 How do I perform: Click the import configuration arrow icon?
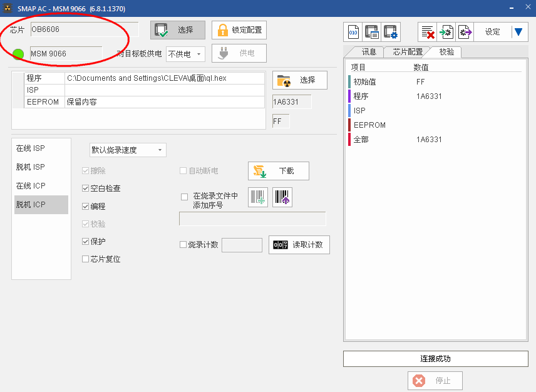click(x=446, y=32)
